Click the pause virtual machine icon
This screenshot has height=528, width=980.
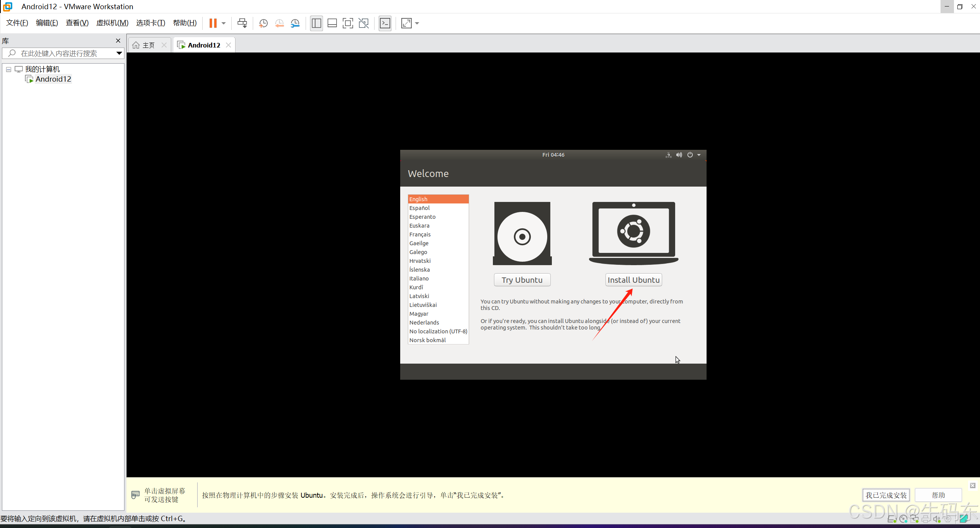213,23
